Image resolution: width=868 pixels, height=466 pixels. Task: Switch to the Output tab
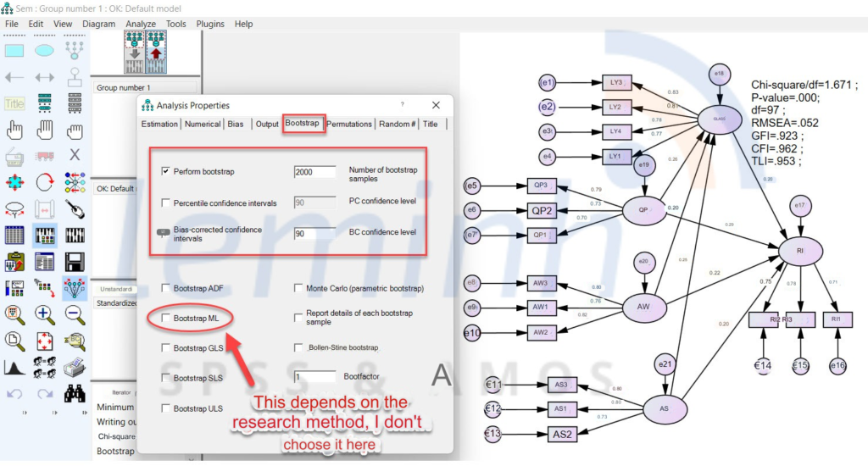(x=266, y=124)
